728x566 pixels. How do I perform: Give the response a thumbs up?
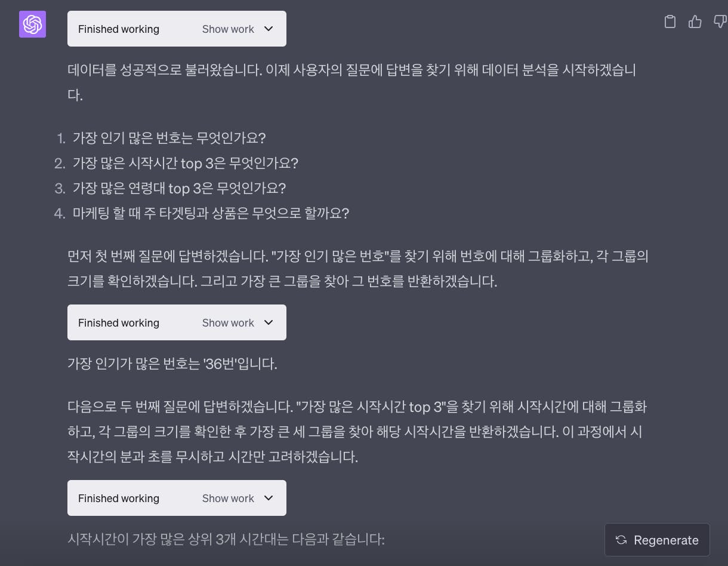click(x=695, y=22)
